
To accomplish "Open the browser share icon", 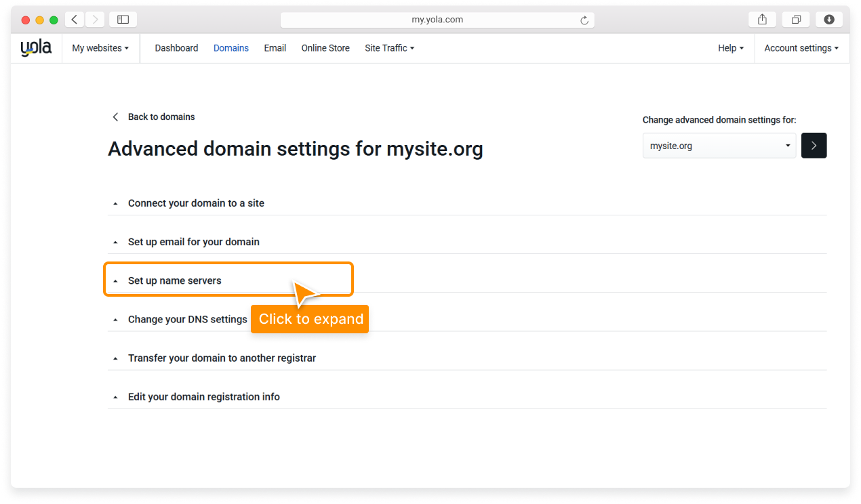I will coord(762,20).
